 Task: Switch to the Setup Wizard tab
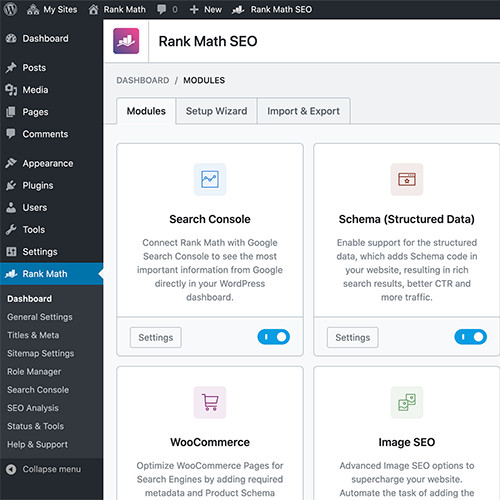point(217,111)
